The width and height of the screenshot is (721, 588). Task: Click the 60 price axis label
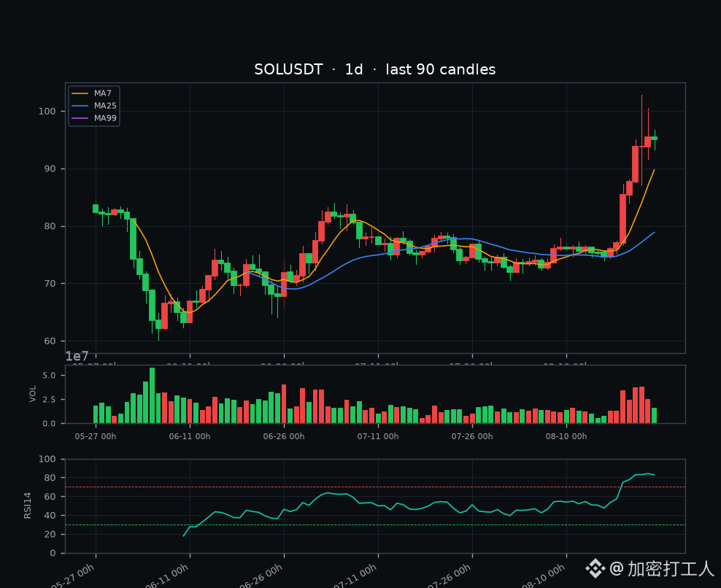point(50,341)
